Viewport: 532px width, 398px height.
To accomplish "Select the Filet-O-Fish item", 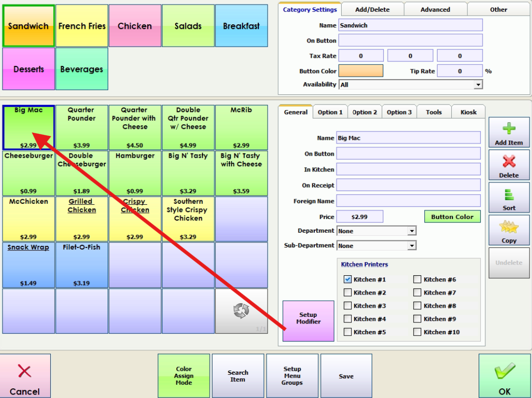I will coord(82,265).
